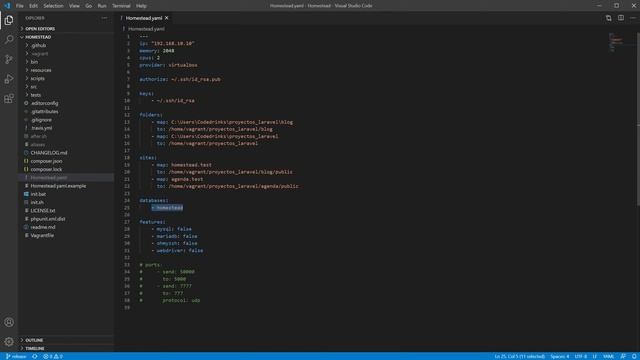Open the Search view in activity bar
Screen dimensions: 640x360
click(x=9, y=40)
